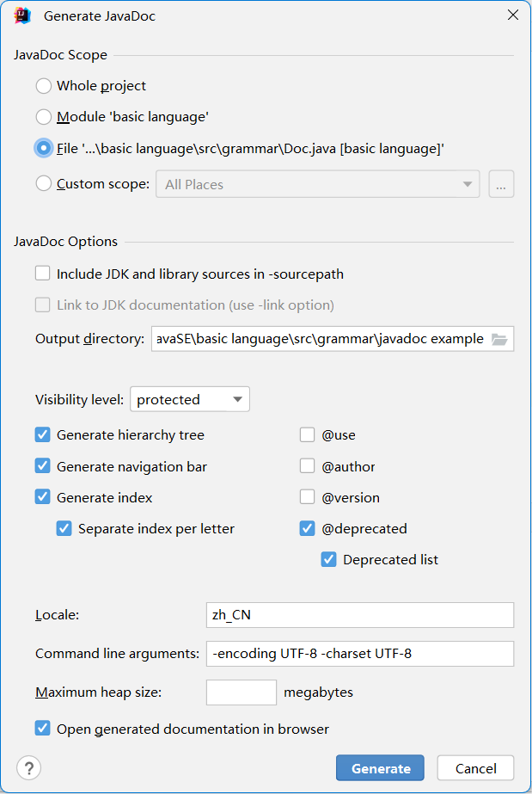Uncheck the @deprecated checkbox
The height and width of the screenshot is (794, 532).
(x=307, y=528)
